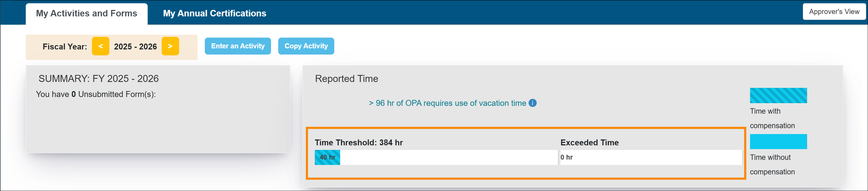Viewport: 868px width, 191px height.
Task: Click the striped Time with compensation swatch
Action: (778, 96)
